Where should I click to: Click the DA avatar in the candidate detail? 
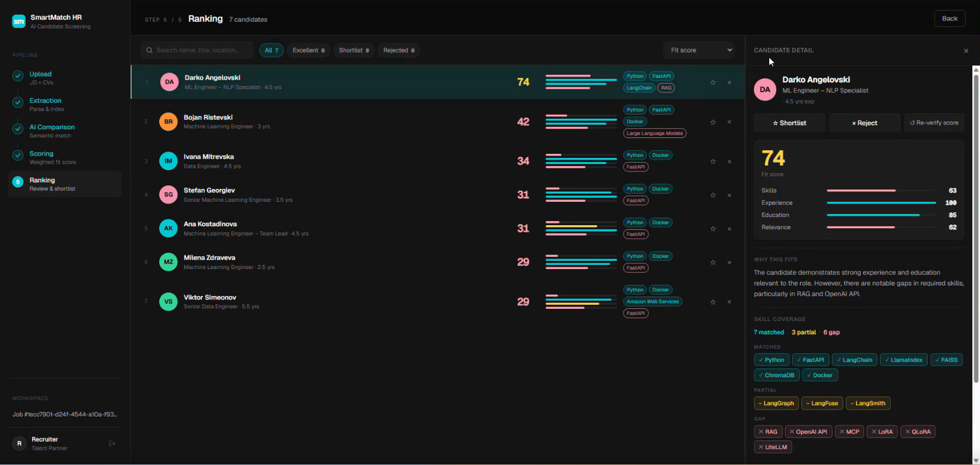(x=765, y=89)
